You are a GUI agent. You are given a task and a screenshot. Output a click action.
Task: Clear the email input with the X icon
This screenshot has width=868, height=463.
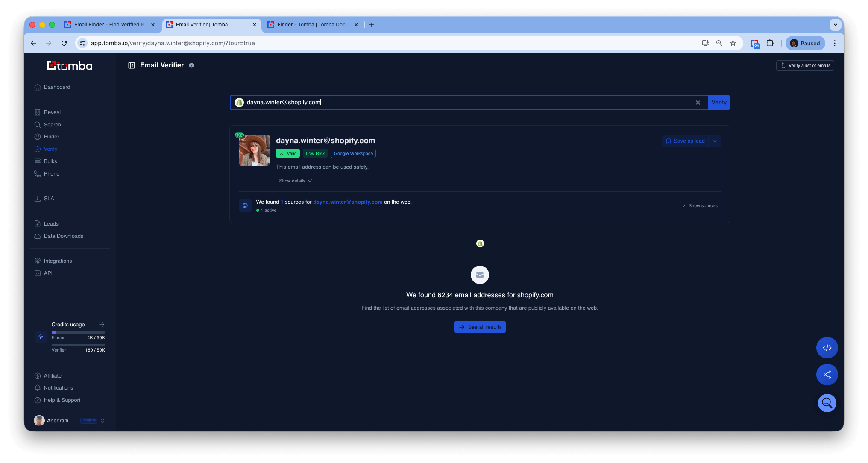(x=698, y=103)
